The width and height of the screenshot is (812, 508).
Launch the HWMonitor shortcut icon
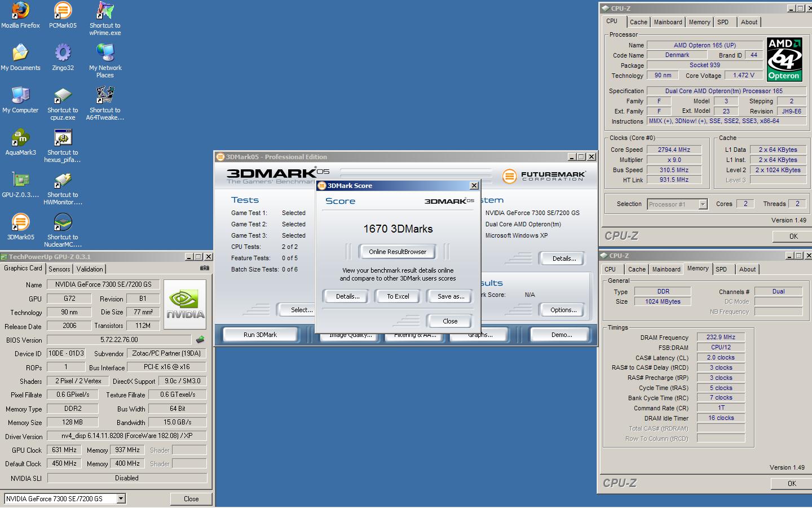[x=63, y=179]
